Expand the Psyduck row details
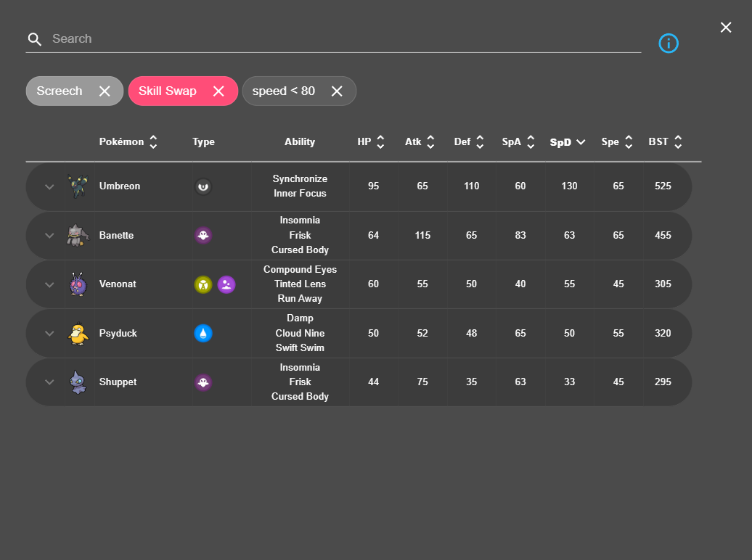Viewport: 752px width, 560px height. [49, 333]
